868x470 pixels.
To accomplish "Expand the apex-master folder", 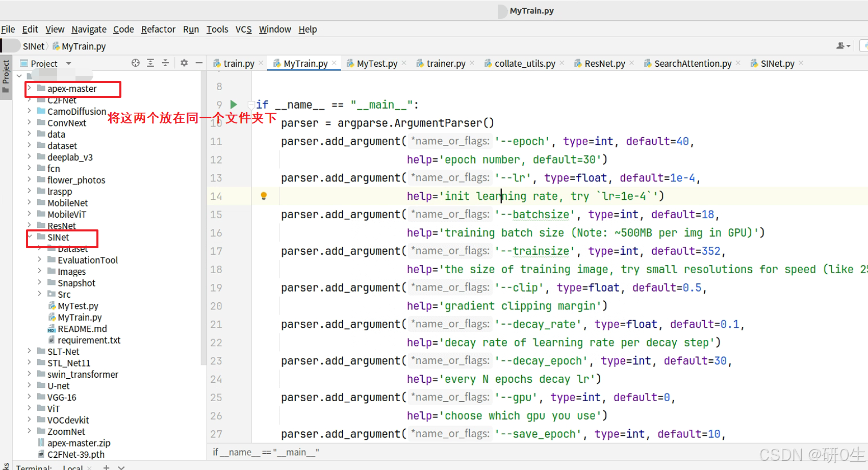I will [29, 88].
